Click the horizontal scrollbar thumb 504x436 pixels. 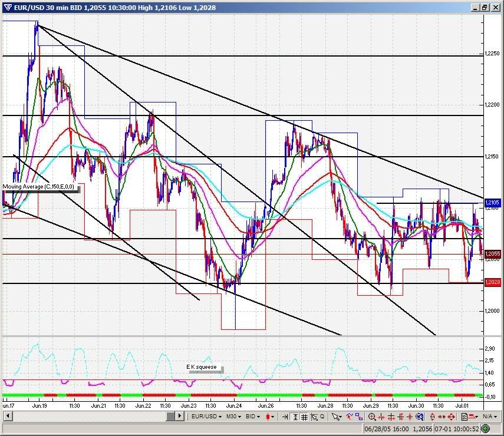pos(170,416)
